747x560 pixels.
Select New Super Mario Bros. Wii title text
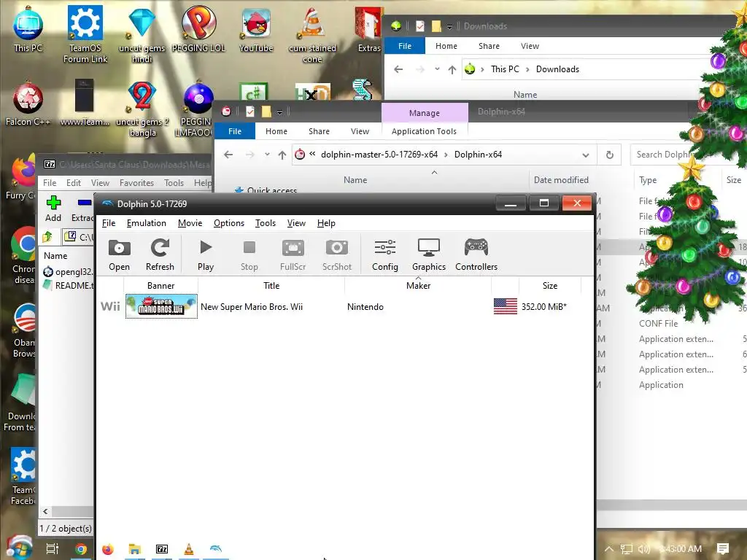coord(252,307)
